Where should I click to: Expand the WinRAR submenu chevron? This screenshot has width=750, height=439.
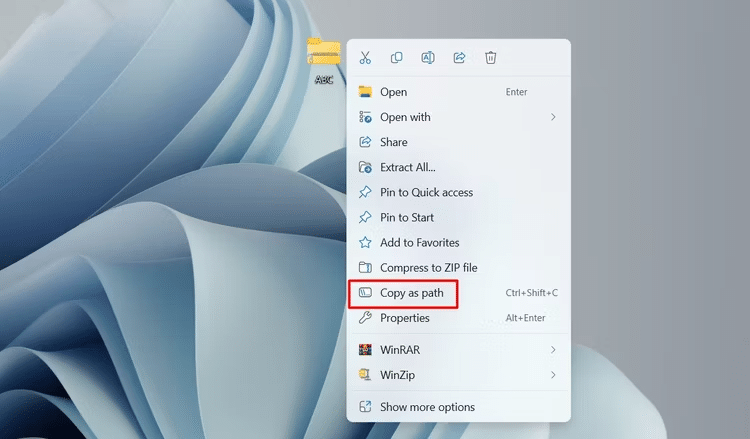553,350
